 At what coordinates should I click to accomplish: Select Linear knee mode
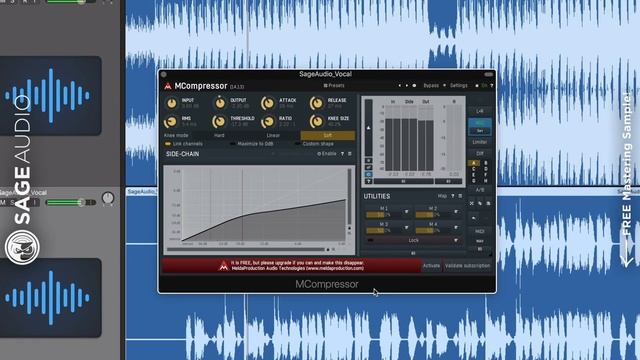tap(273, 136)
